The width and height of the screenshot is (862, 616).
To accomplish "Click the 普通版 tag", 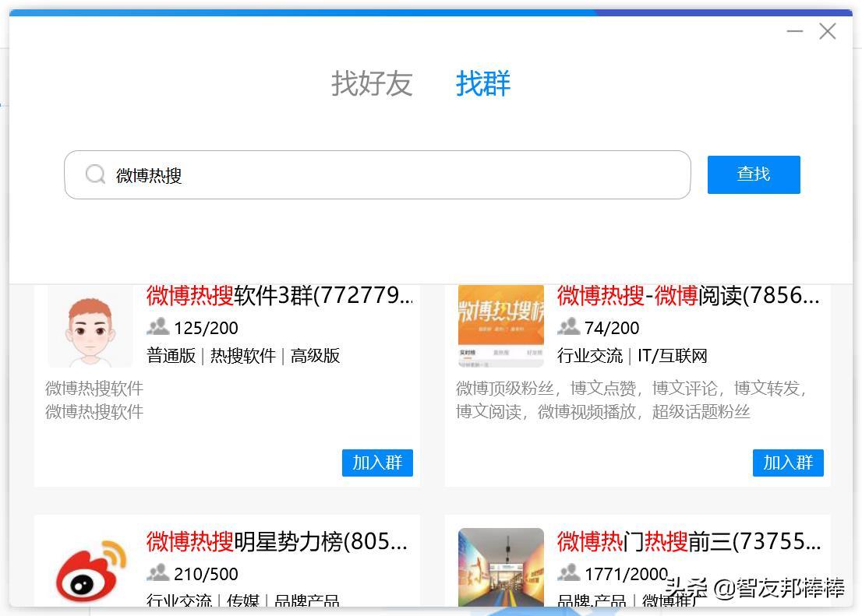I will (x=171, y=356).
